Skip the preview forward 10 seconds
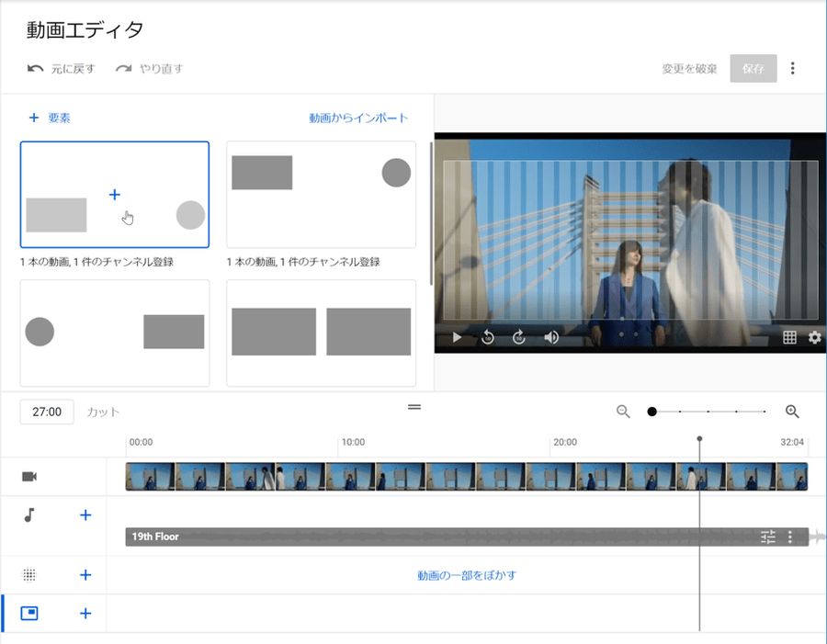This screenshot has height=644, width=827. (519, 337)
